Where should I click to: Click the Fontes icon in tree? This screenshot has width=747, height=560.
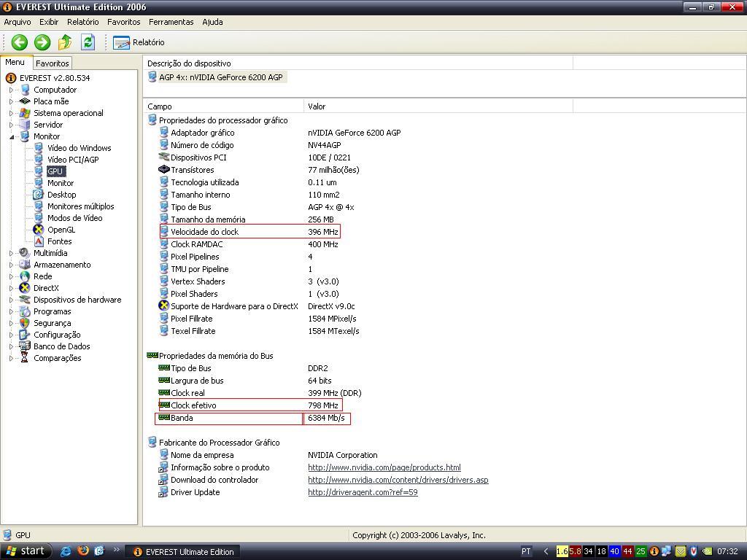[x=38, y=241]
